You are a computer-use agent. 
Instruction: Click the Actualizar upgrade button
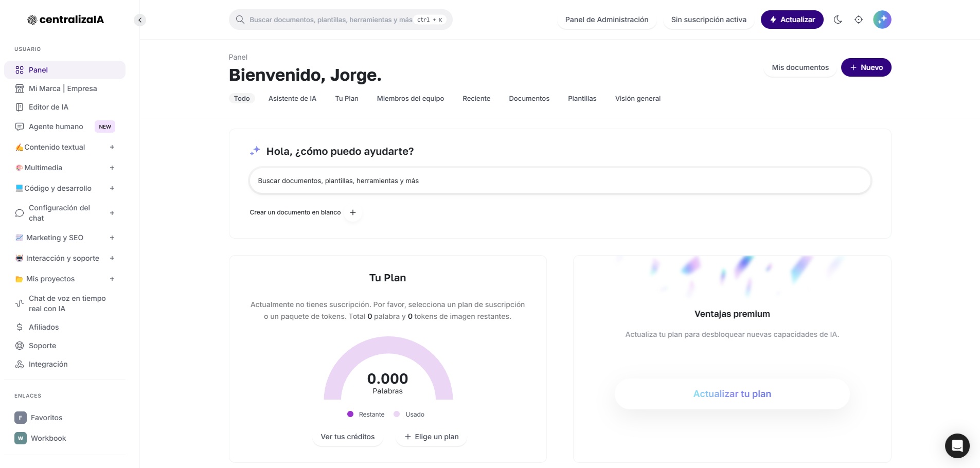click(x=792, y=20)
